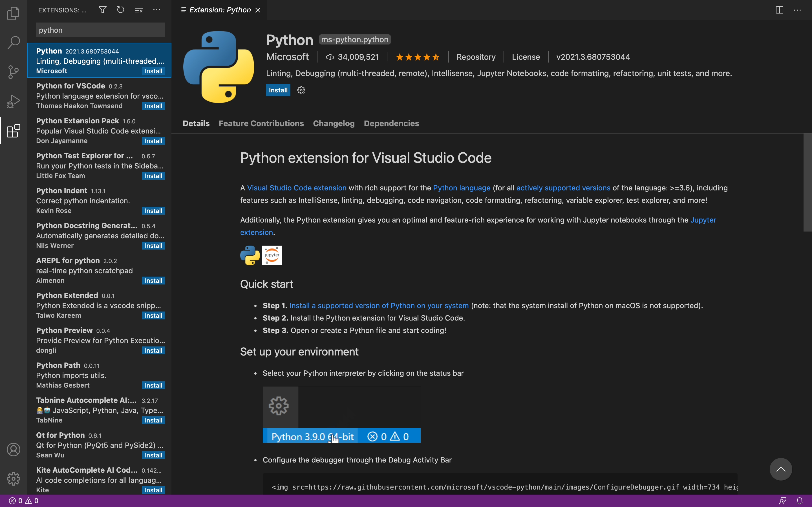The image size is (812, 507).
Task: Refresh the extensions list
Action: coord(120,10)
